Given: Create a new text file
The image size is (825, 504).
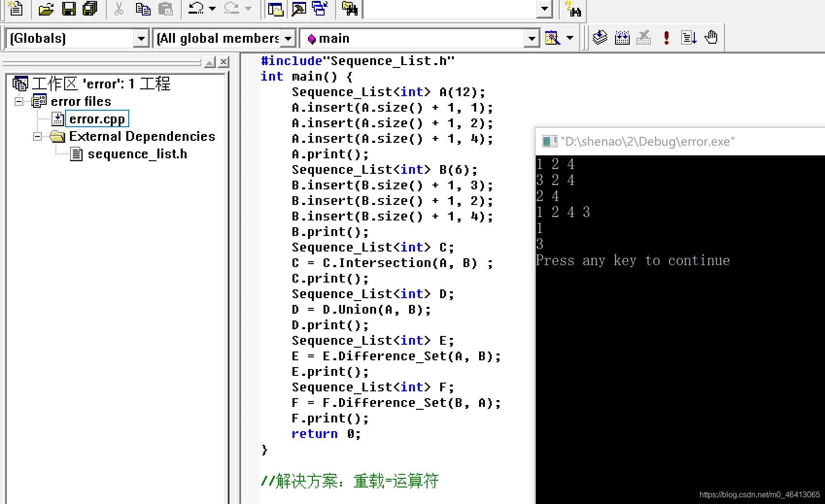Looking at the screenshot, I should coord(16,8).
